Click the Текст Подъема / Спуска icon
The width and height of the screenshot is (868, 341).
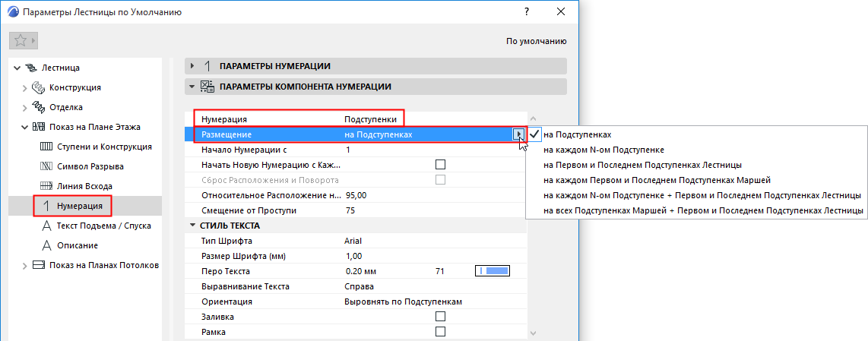pyautogui.click(x=46, y=226)
